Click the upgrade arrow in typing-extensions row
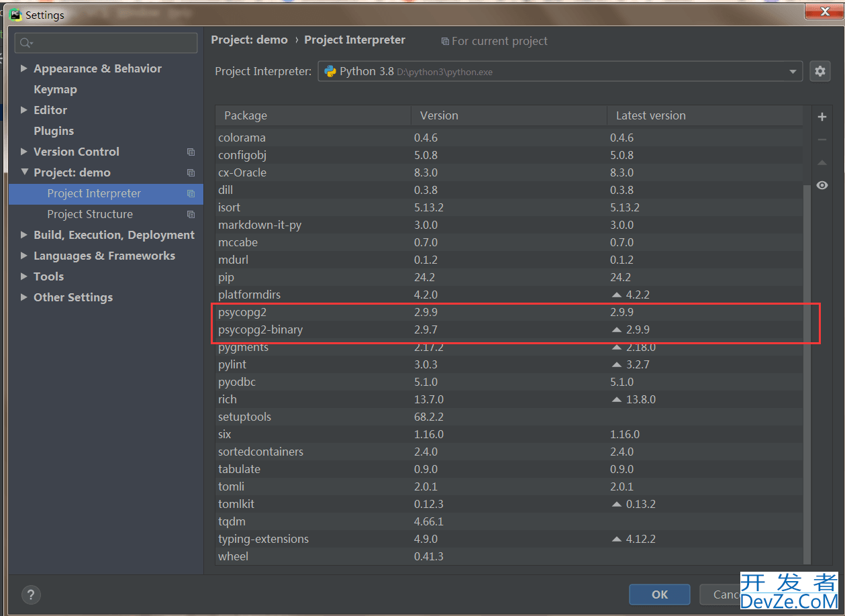The height and width of the screenshot is (616, 845). pos(617,539)
